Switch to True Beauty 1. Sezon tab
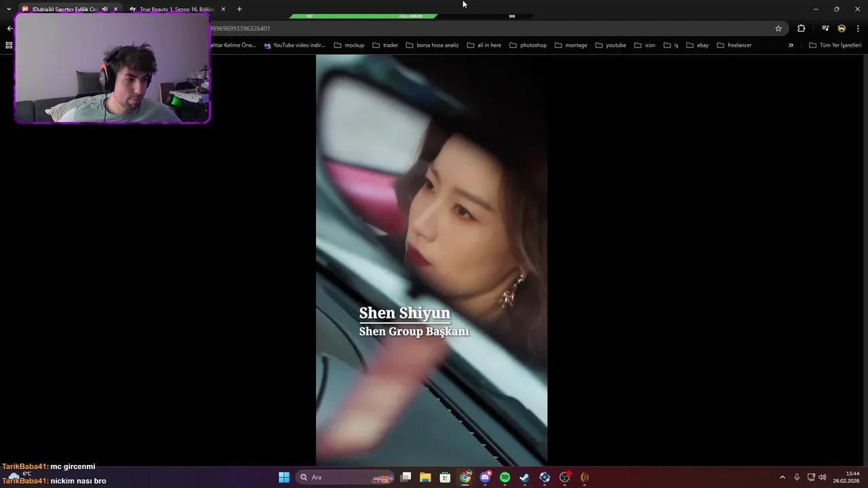868x488 pixels. pyautogui.click(x=176, y=9)
